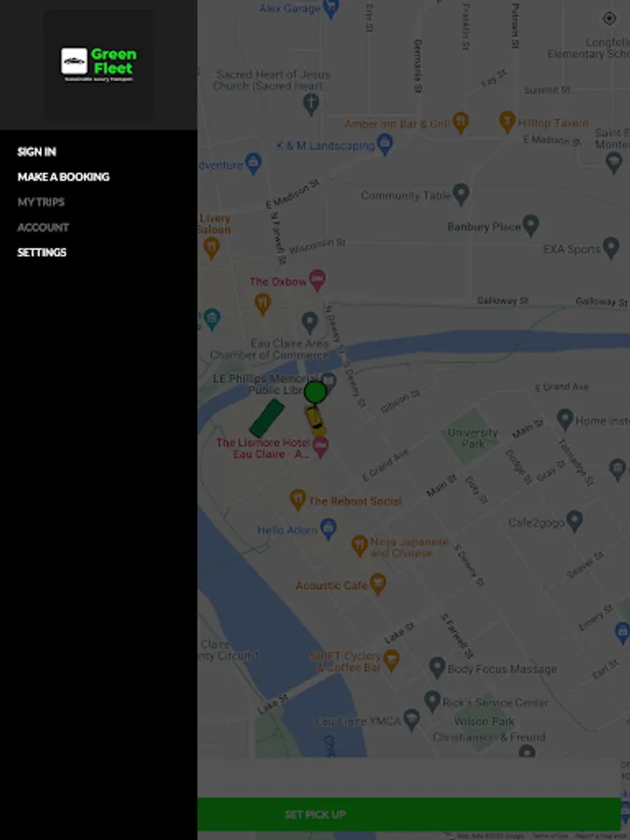The image size is (630, 840).
Task: Click the Livery Saloon restaurant pin
Action: point(212,248)
